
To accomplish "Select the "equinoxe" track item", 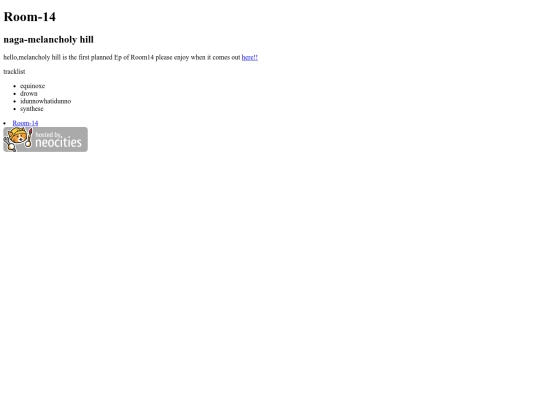I will click(x=32, y=86).
